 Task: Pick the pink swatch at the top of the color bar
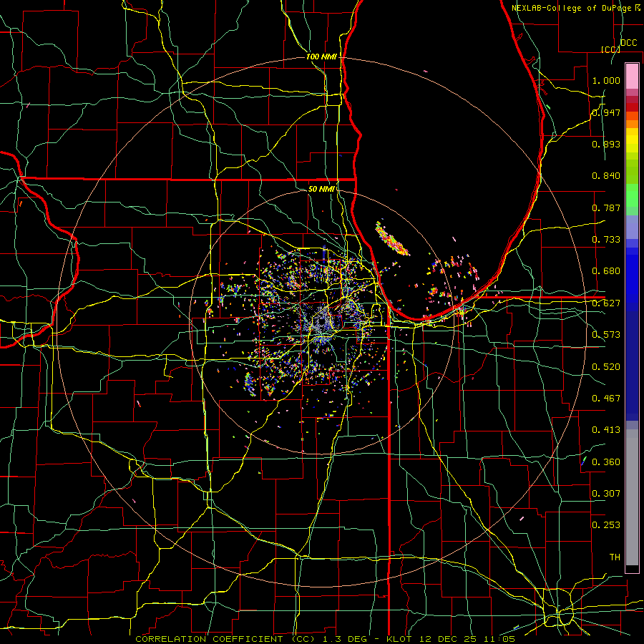tap(632, 76)
